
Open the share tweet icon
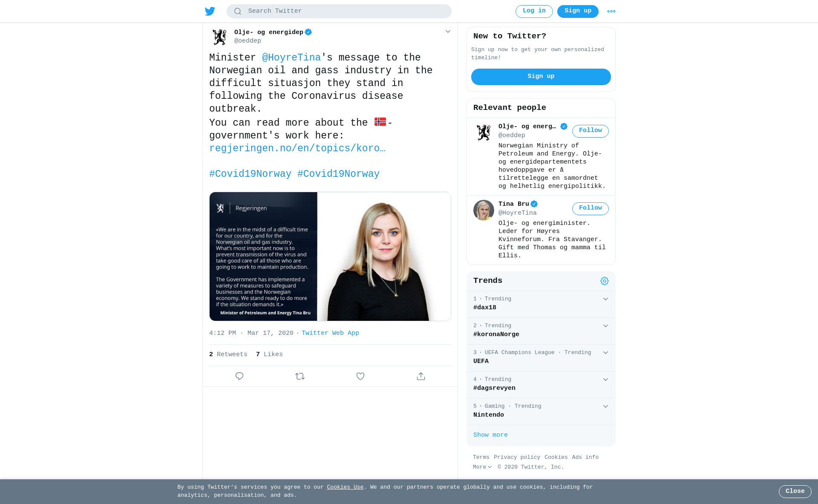click(x=421, y=376)
